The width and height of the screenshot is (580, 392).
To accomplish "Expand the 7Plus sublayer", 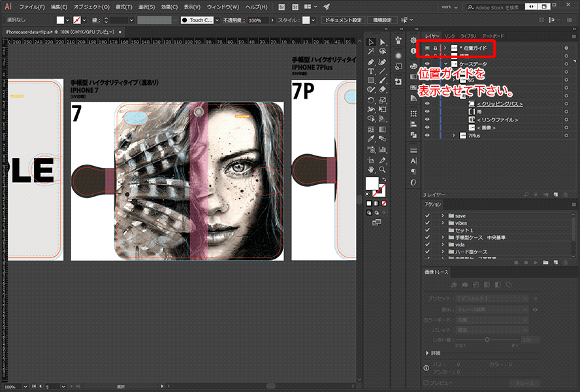I will coord(453,135).
